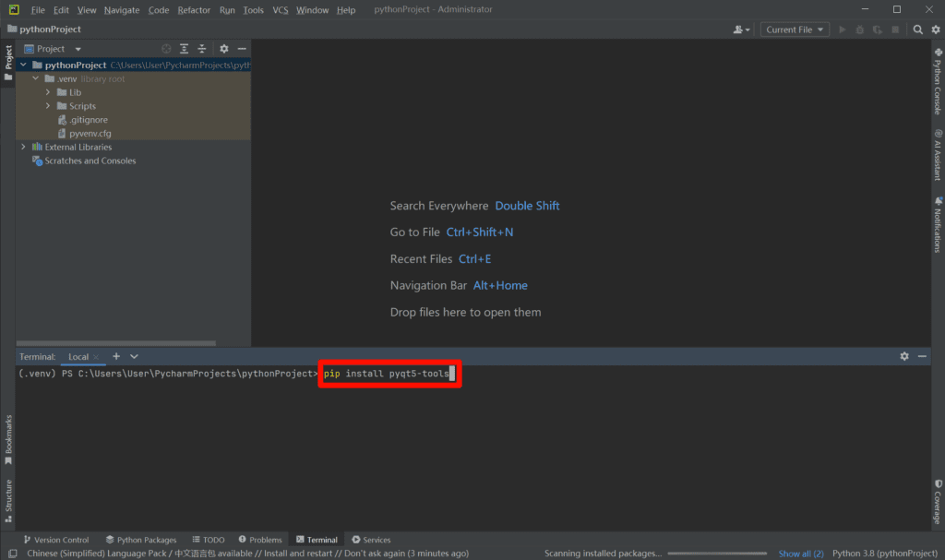The image size is (945, 560).
Task: Open IDE settings gear in top toolbar
Action: tap(936, 30)
